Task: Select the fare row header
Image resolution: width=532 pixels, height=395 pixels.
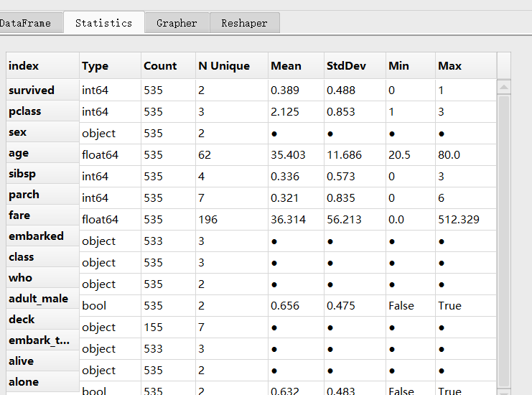Action: (x=43, y=215)
